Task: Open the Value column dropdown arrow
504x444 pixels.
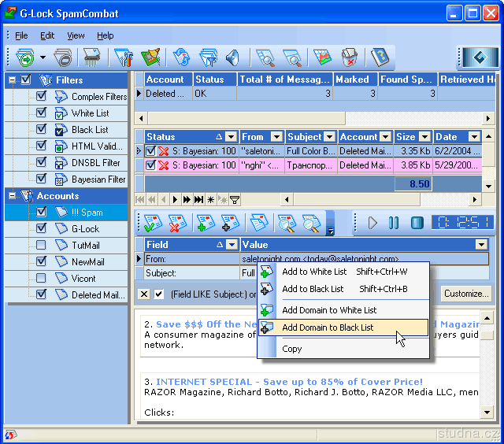Action: pyautogui.click(x=481, y=245)
